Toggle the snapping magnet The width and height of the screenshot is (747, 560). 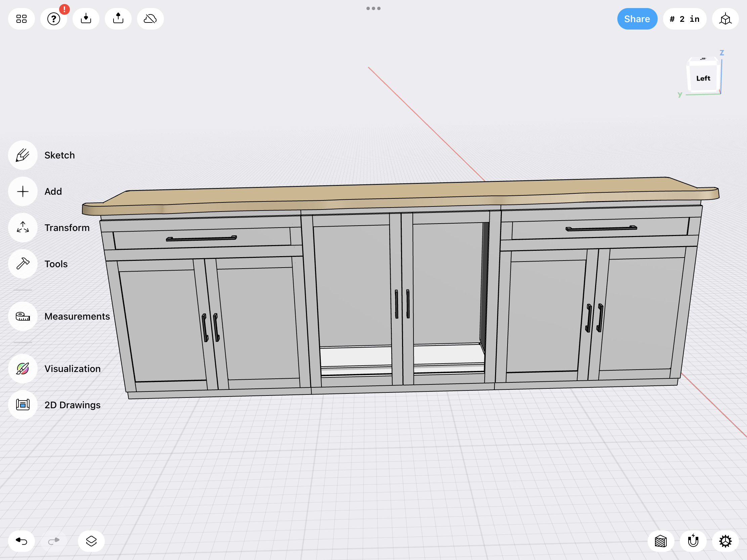tap(693, 541)
